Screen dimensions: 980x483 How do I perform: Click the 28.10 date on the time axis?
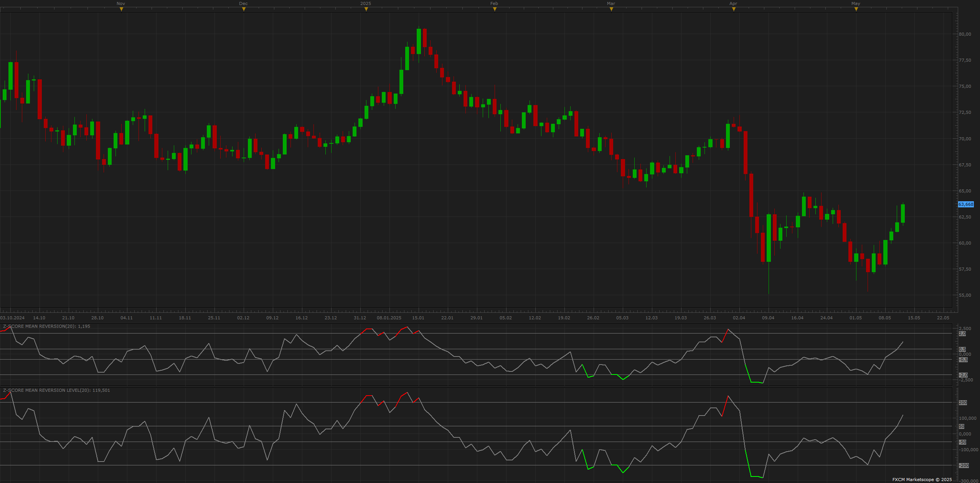97,318
